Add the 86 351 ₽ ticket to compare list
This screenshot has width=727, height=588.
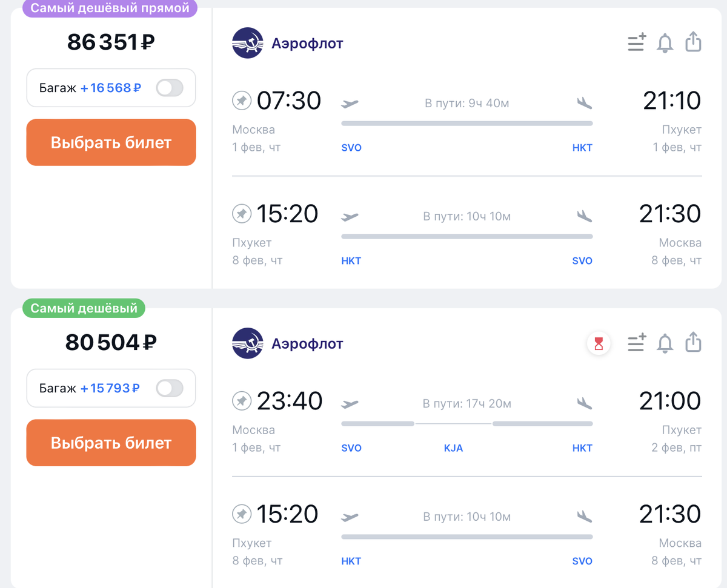point(637,42)
